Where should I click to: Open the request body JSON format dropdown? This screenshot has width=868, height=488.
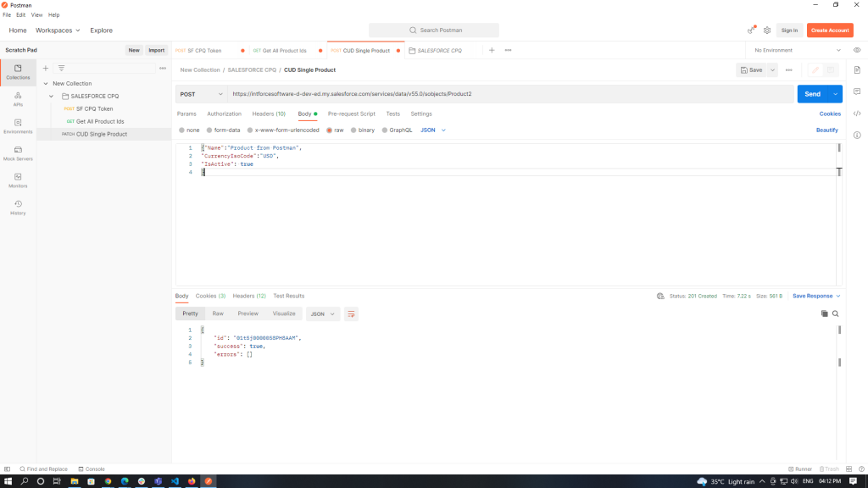433,130
